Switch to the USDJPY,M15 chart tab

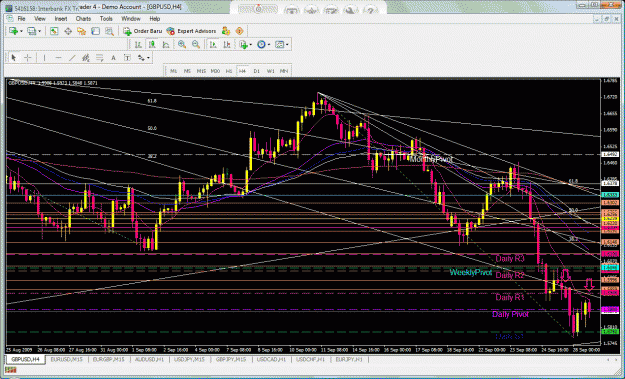189,359
